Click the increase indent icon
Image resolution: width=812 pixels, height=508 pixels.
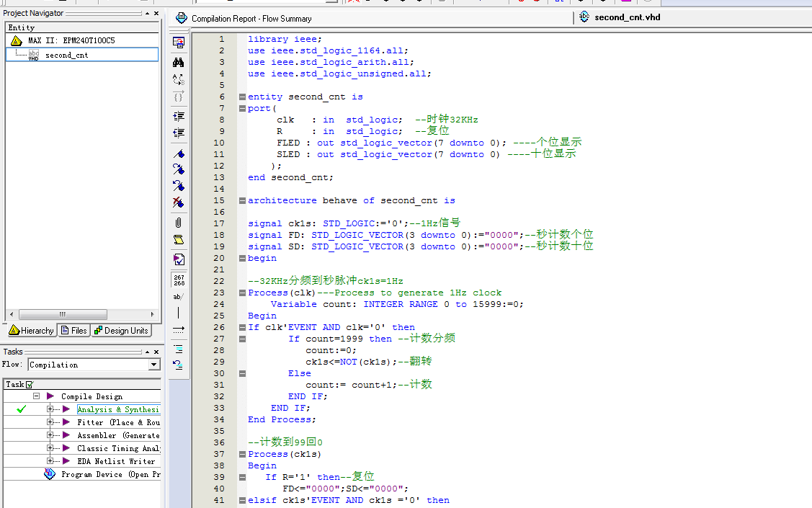coord(179,115)
